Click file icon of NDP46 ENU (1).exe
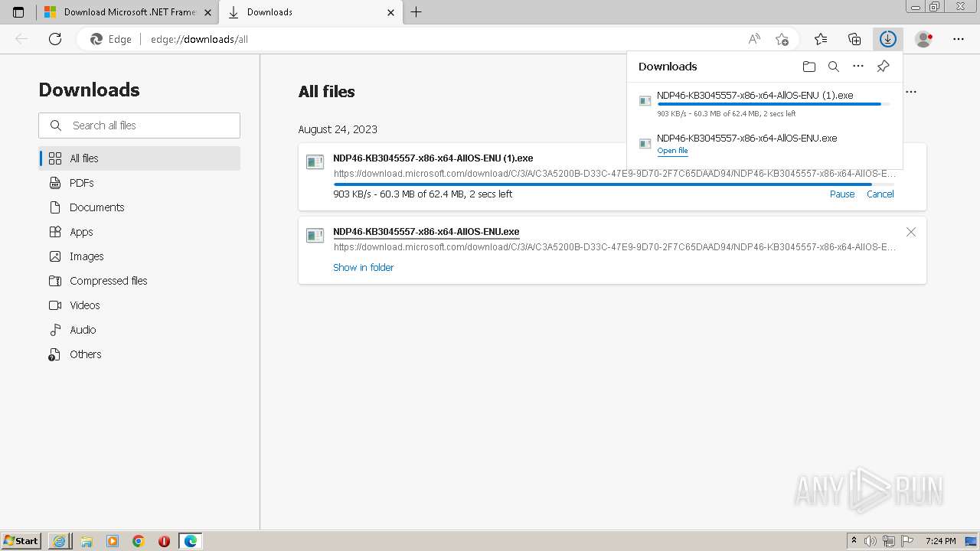Image resolution: width=980 pixels, height=551 pixels. pos(315,162)
